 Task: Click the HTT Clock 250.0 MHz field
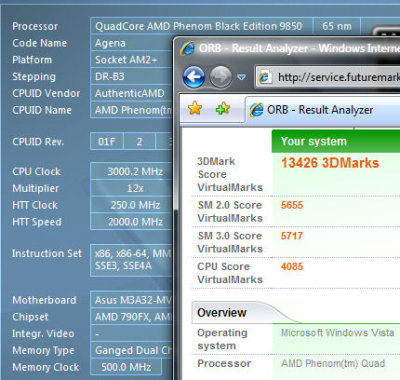point(132,205)
